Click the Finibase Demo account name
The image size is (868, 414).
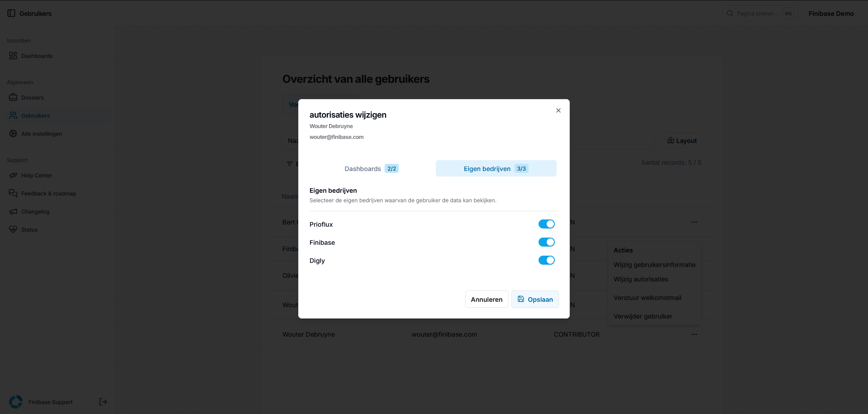(x=831, y=13)
